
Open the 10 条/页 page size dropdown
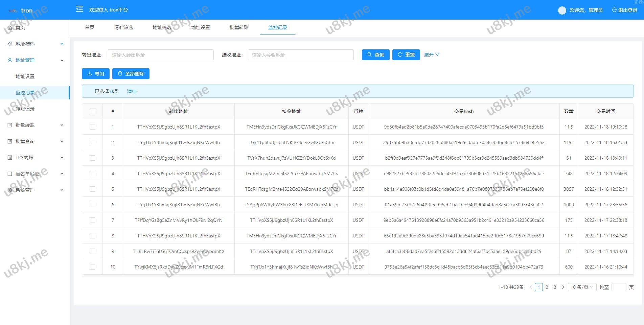(582, 287)
